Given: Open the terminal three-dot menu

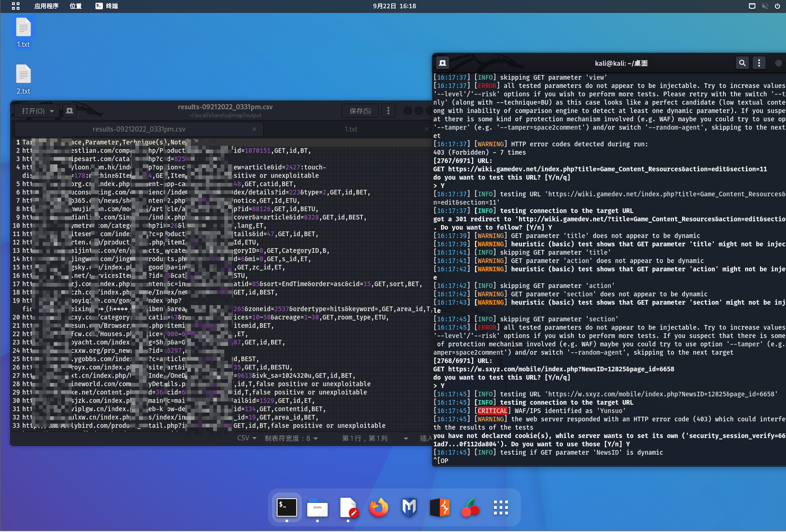Looking at the screenshot, I should click(x=759, y=63).
